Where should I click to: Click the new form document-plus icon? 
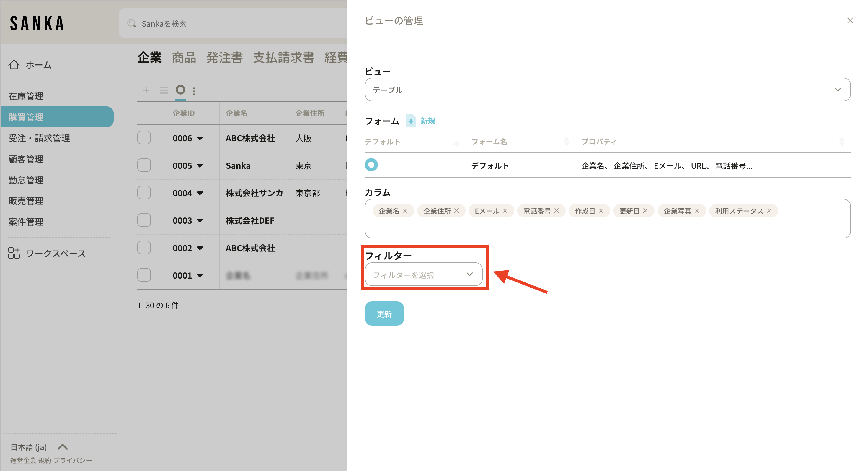coord(411,121)
